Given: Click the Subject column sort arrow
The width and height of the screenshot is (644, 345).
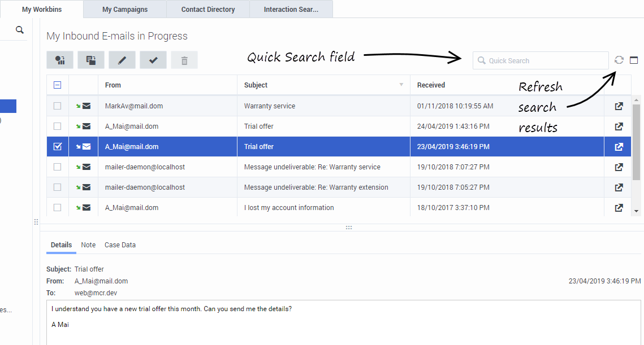Looking at the screenshot, I should click(x=401, y=85).
